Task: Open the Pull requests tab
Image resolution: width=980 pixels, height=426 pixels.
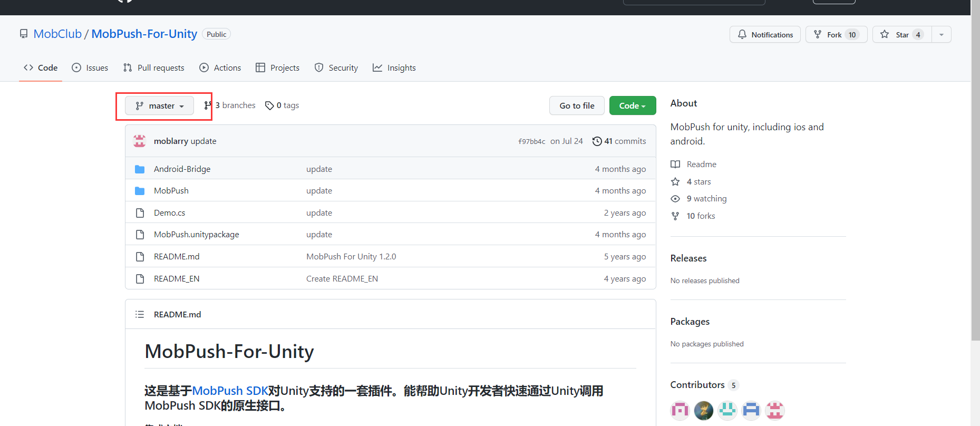Action: tap(154, 67)
